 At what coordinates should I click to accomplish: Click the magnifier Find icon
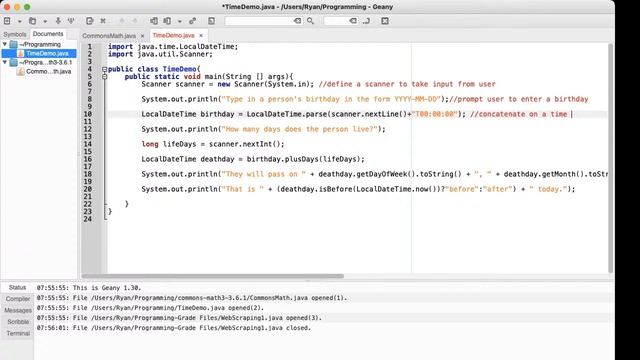311,21
